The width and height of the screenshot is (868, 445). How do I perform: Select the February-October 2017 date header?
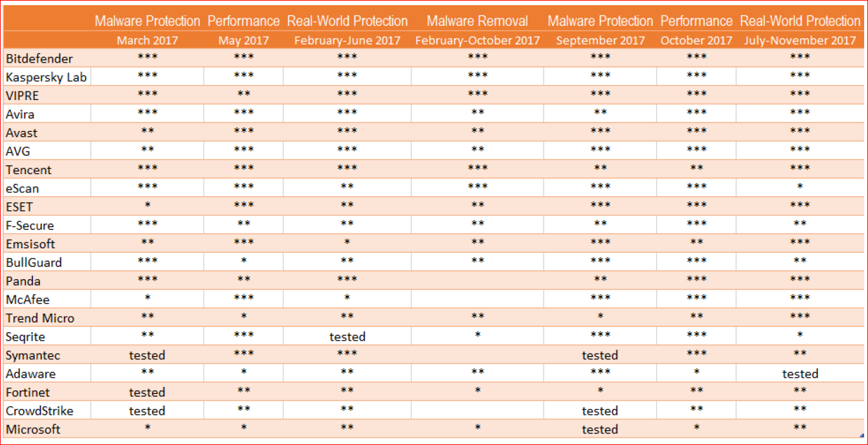[x=477, y=40]
